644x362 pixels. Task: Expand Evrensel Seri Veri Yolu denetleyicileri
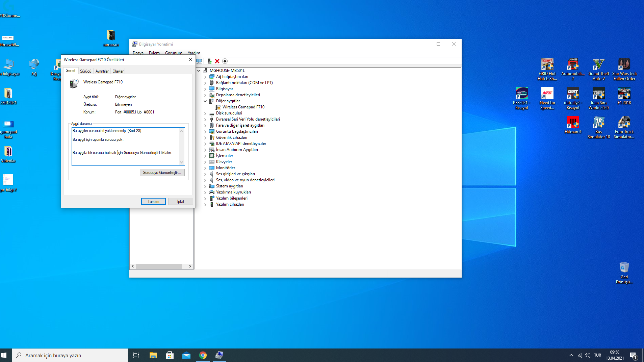205,119
